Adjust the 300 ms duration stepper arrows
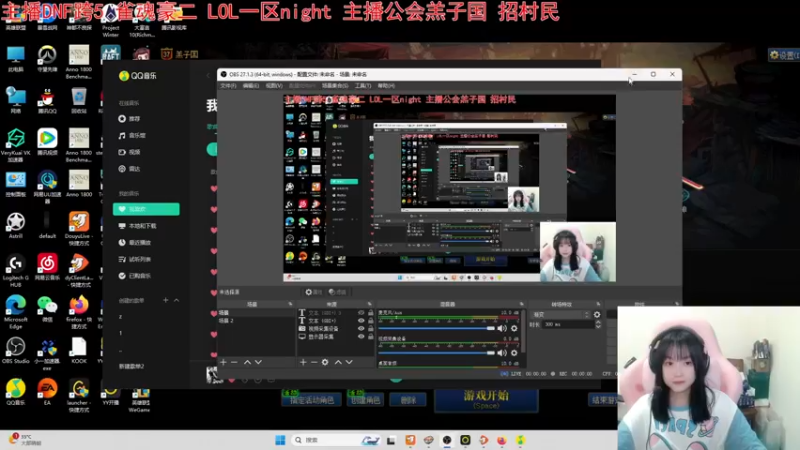Screen dimensions: 800x450 [x=598, y=324]
